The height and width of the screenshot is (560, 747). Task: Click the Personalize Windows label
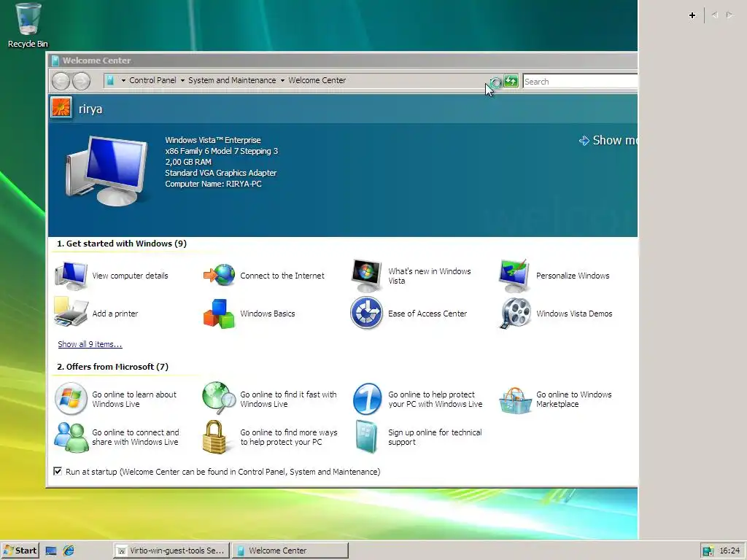[573, 276]
